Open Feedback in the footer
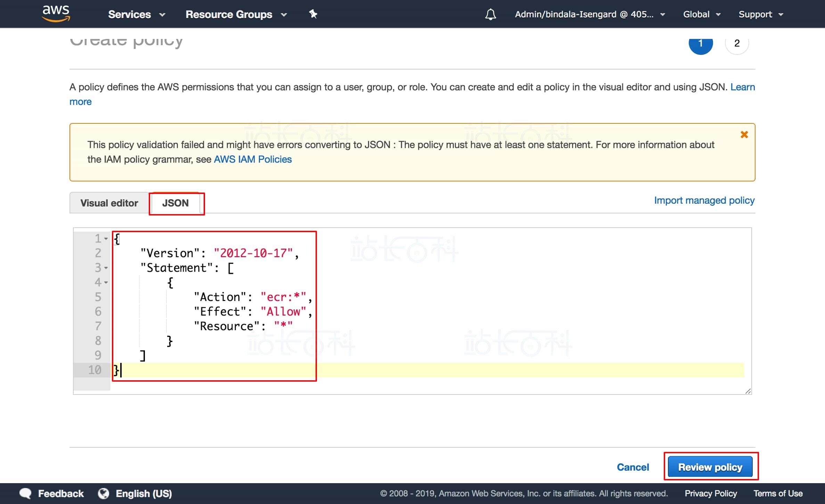The image size is (825, 504). pyautogui.click(x=61, y=494)
